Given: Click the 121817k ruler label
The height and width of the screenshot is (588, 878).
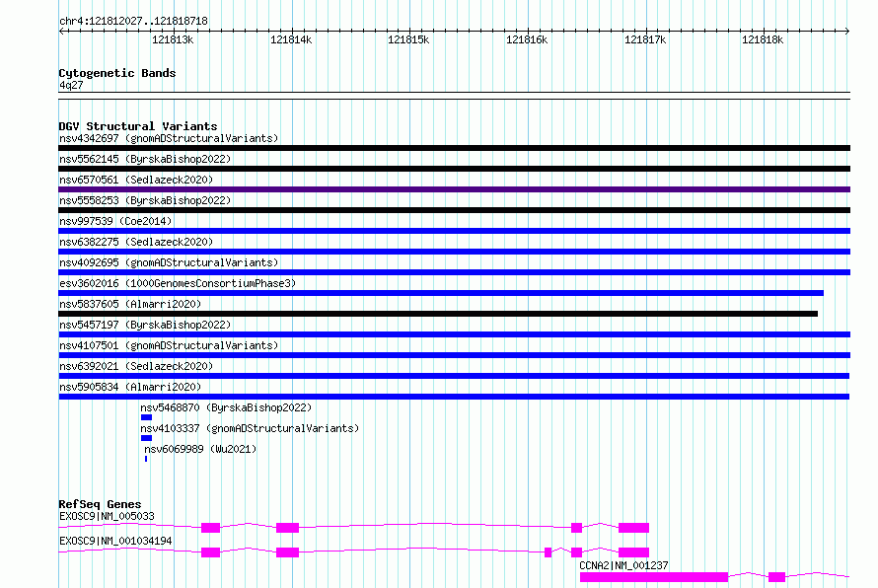Looking at the screenshot, I should [x=645, y=39].
